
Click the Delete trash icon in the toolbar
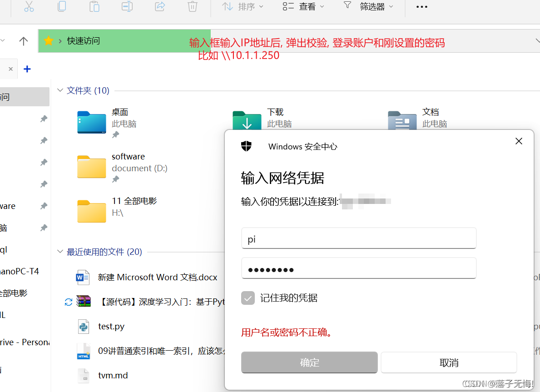click(x=192, y=6)
